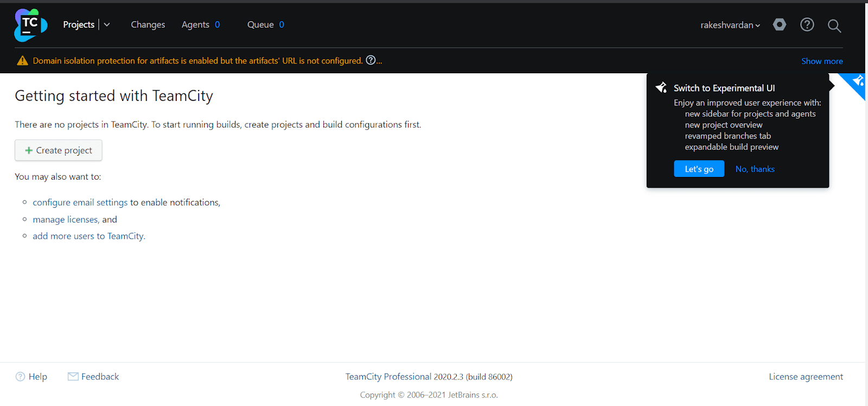Click the TeamCity logo icon

point(30,25)
